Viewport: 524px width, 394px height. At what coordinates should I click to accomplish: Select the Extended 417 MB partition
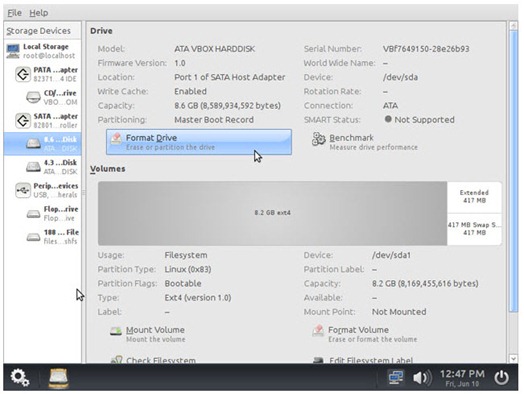click(x=474, y=197)
